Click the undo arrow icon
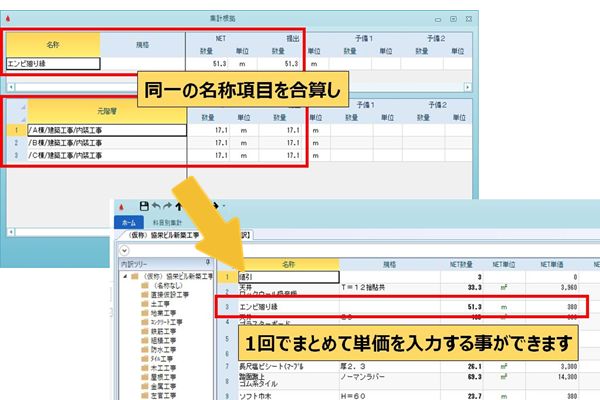 pos(156,206)
